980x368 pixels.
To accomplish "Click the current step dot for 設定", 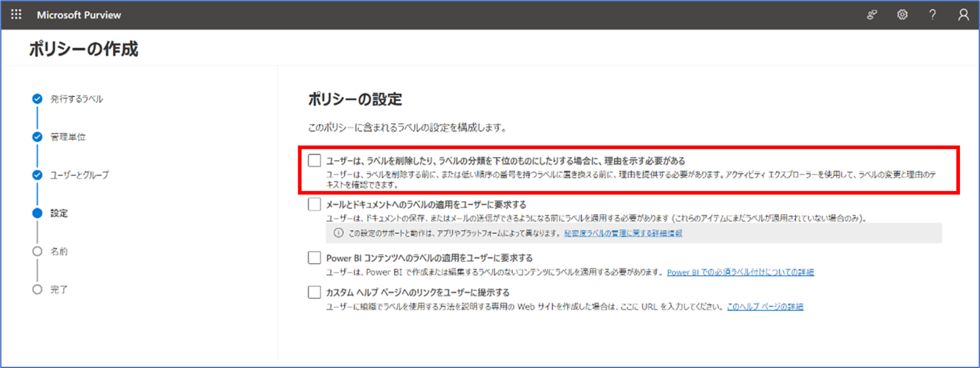I will (38, 213).
